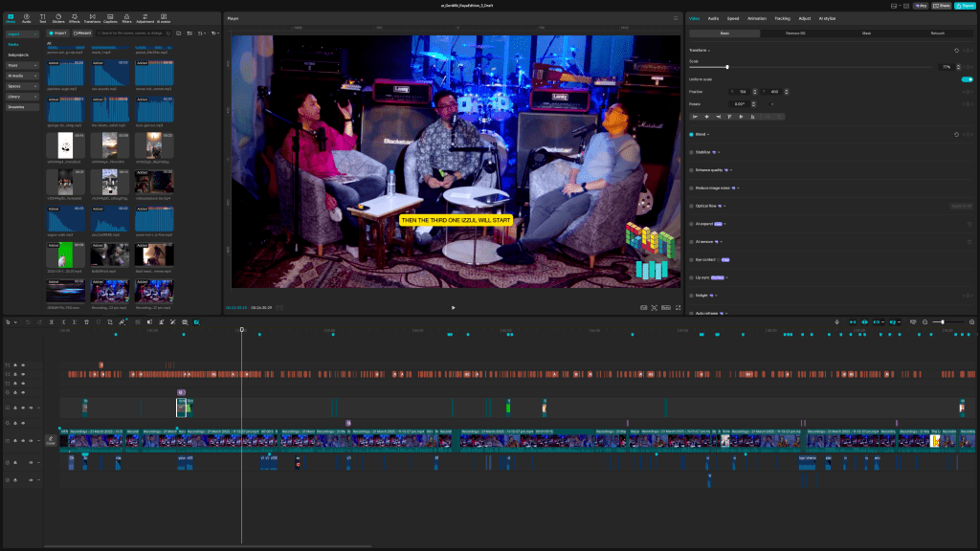Enable the Enhance quality checkbox
This screenshot has width=980, height=551.
click(x=692, y=169)
